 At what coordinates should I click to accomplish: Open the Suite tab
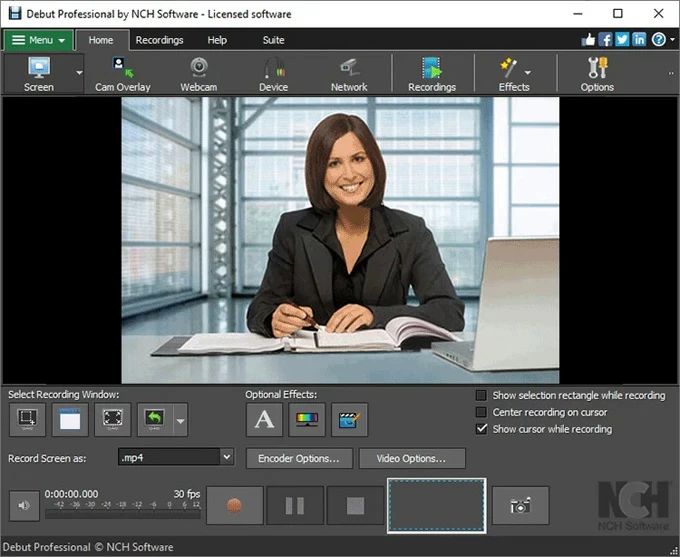coord(273,40)
